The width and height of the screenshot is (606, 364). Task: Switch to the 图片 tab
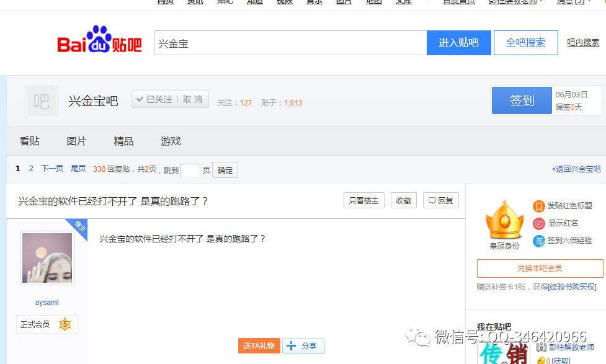[76, 141]
